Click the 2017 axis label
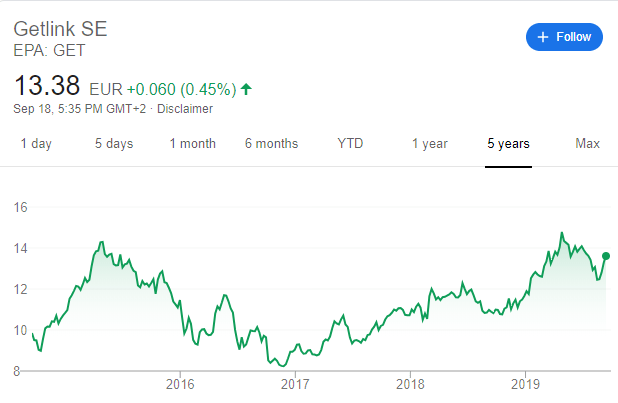 (295, 384)
